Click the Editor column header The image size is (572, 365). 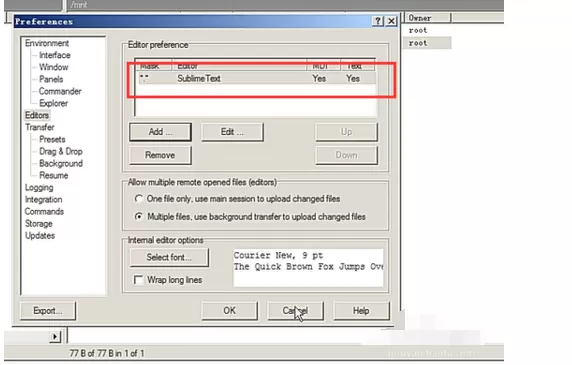[239, 66]
